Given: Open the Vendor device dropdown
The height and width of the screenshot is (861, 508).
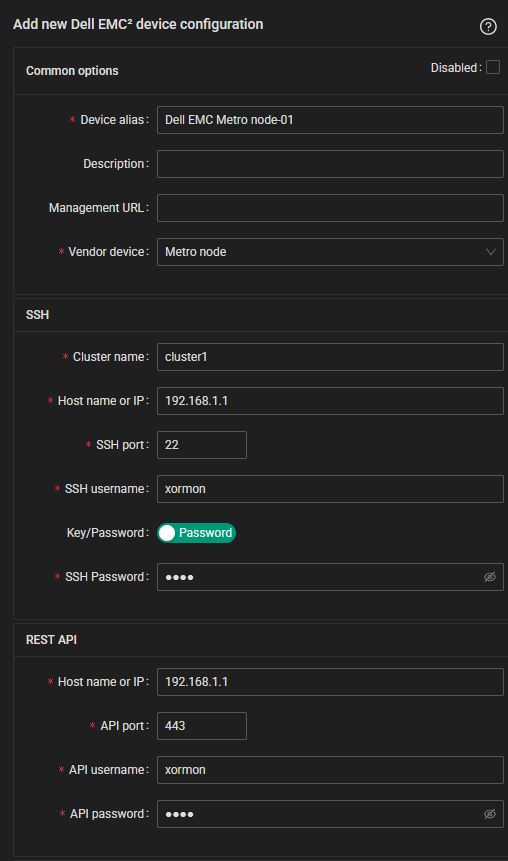Looking at the screenshot, I should click(x=330, y=251).
